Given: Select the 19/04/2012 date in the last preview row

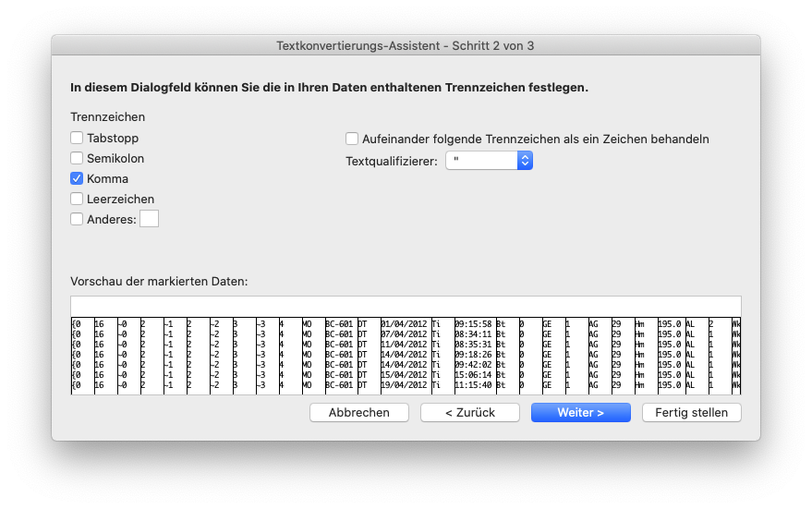Looking at the screenshot, I should pos(404,383).
